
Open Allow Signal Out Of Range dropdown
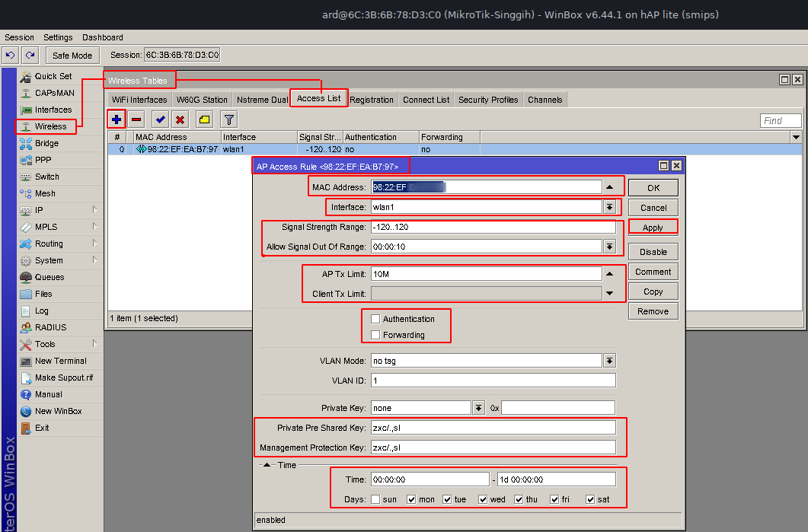pyautogui.click(x=609, y=247)
